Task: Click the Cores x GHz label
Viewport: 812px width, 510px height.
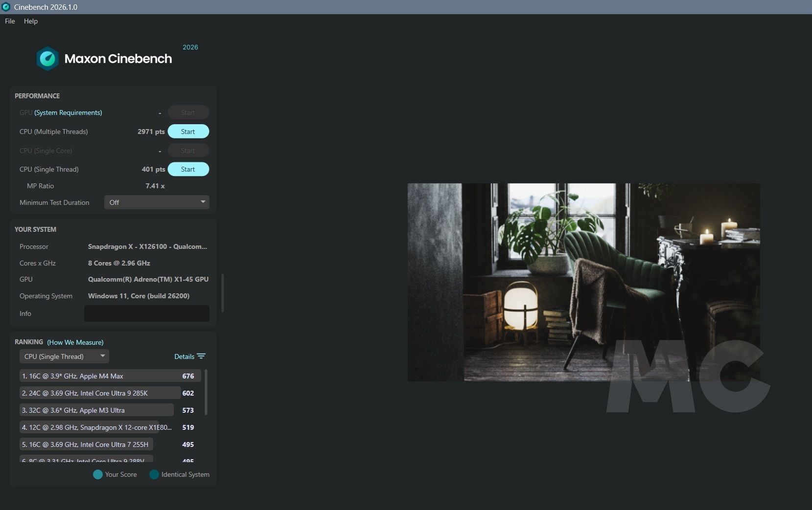Action: click(x=38, y=263)
